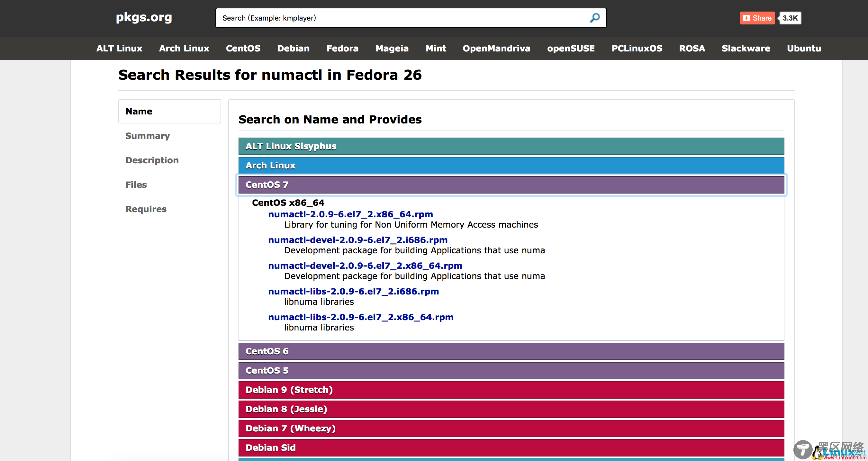Open Arch Linux in the distro menu
The image size is (868, 461).
[184, 48]
